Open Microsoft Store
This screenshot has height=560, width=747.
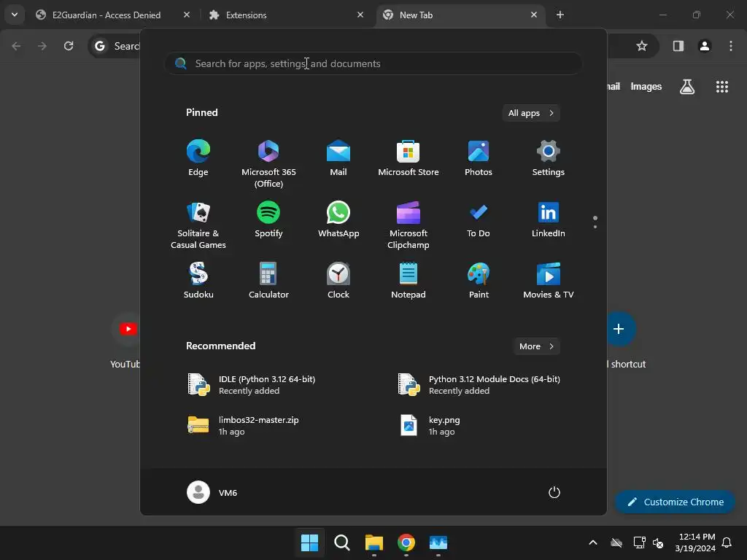pyautogui.click(x=409, y=158)
